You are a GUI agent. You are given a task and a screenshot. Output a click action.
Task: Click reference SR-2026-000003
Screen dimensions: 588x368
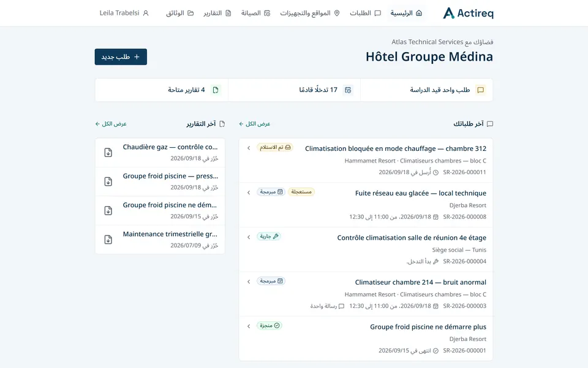pyautogui.click(x=465, y=306)
